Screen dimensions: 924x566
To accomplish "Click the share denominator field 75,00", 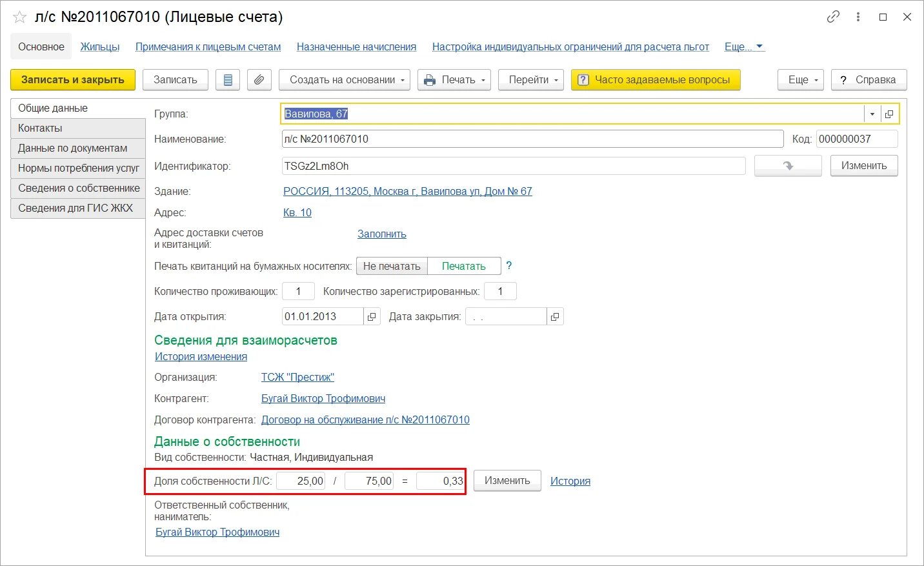I will click(369, 481).
